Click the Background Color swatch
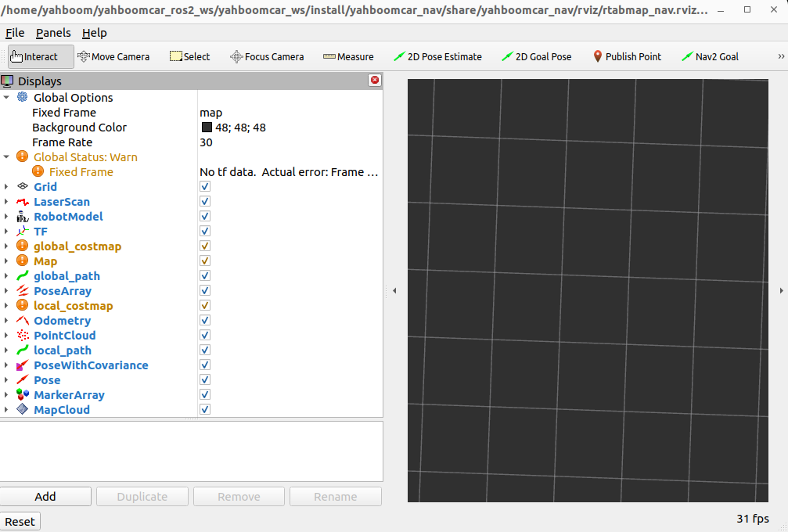The image size is (788, 532). (x=207, y=128)
